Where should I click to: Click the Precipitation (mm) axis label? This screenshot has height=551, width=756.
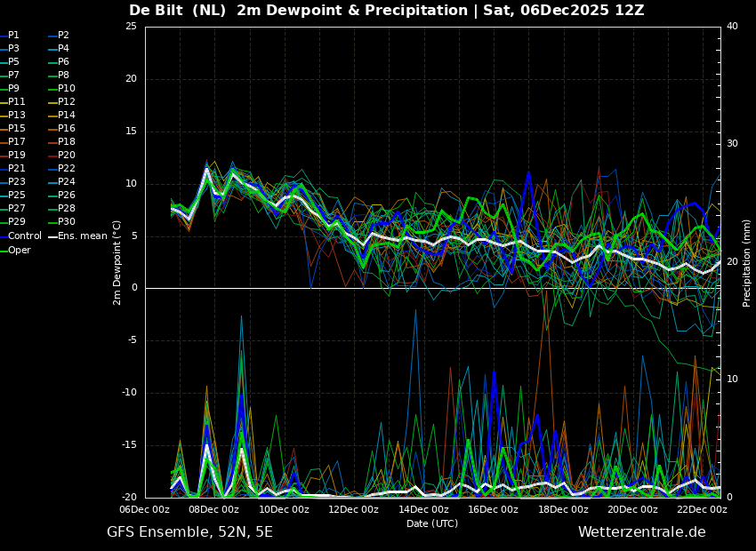747,262
